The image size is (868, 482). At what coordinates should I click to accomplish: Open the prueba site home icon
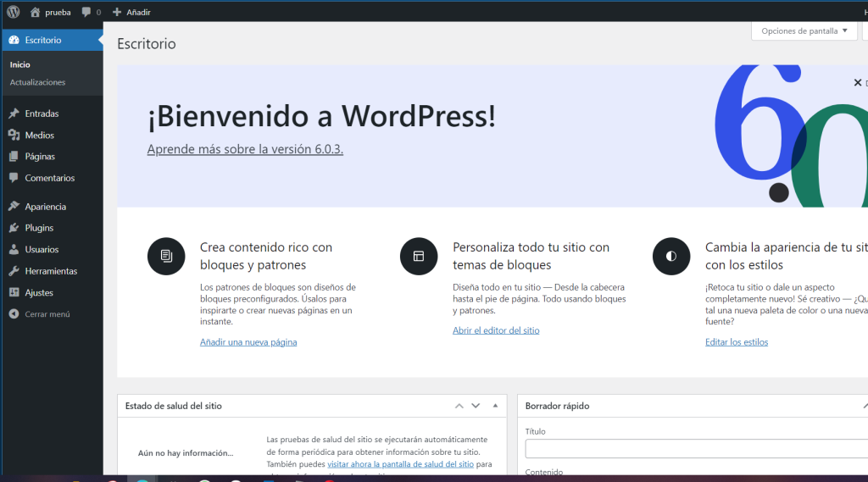coord(35,12)
